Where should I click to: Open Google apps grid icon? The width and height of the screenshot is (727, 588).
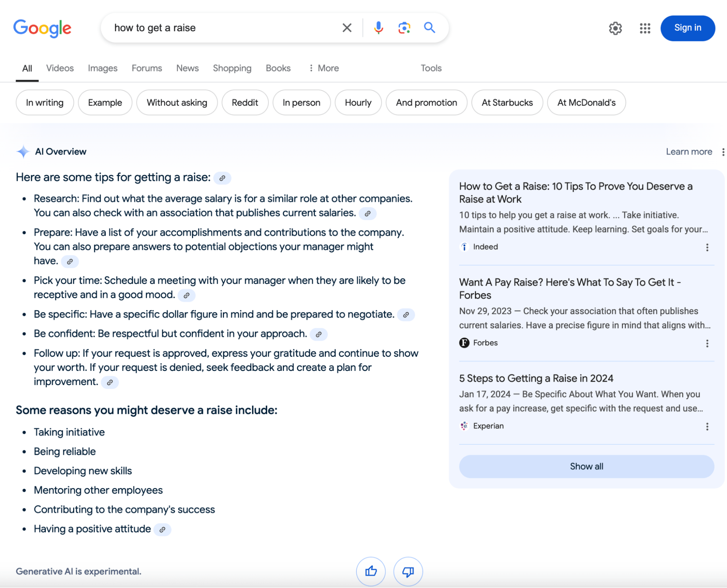click(x=645, y=28)
